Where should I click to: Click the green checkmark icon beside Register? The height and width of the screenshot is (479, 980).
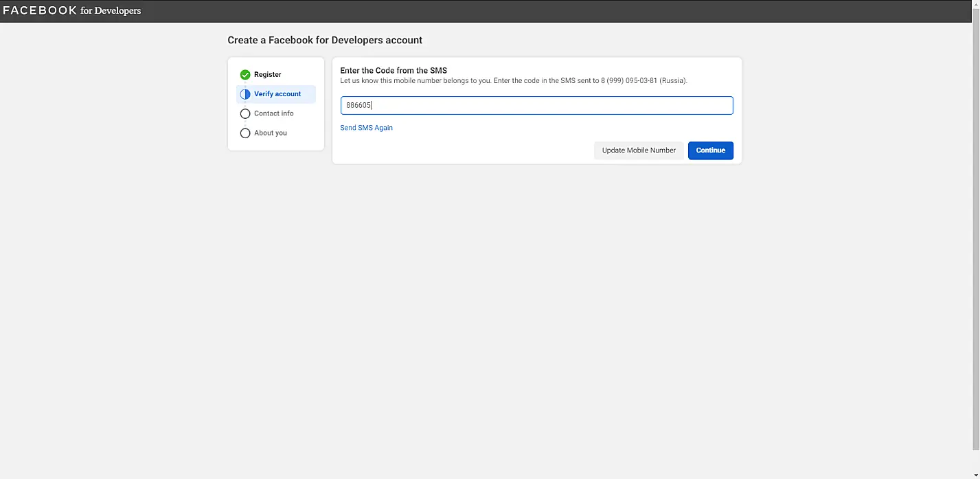click(x=245, y=75)
